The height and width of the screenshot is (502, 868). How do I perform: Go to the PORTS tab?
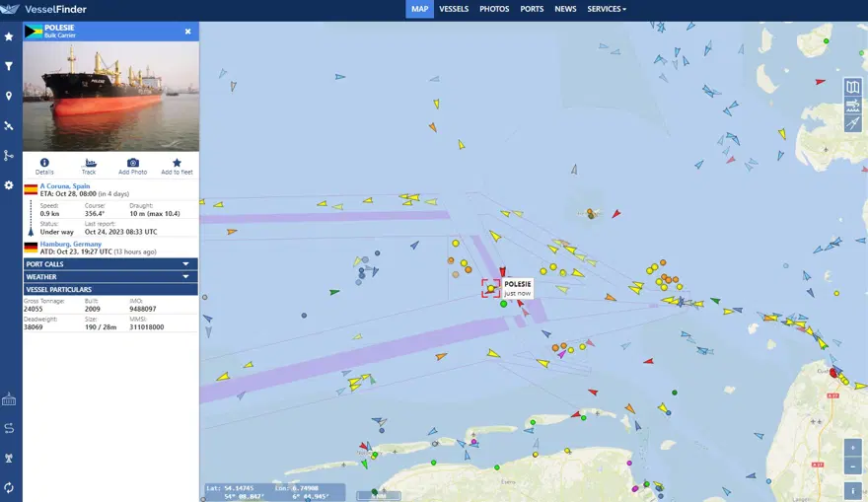(x=532, y=9)
